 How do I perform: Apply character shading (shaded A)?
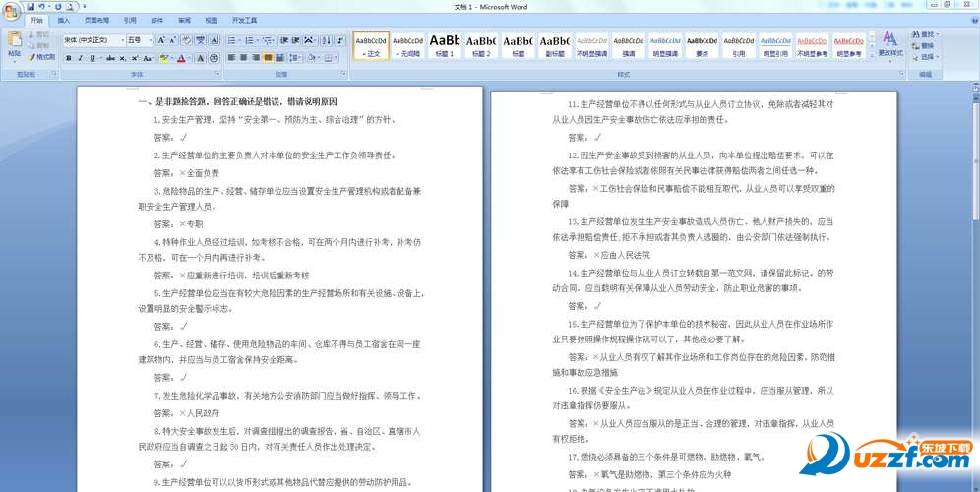tap(201, 58)
